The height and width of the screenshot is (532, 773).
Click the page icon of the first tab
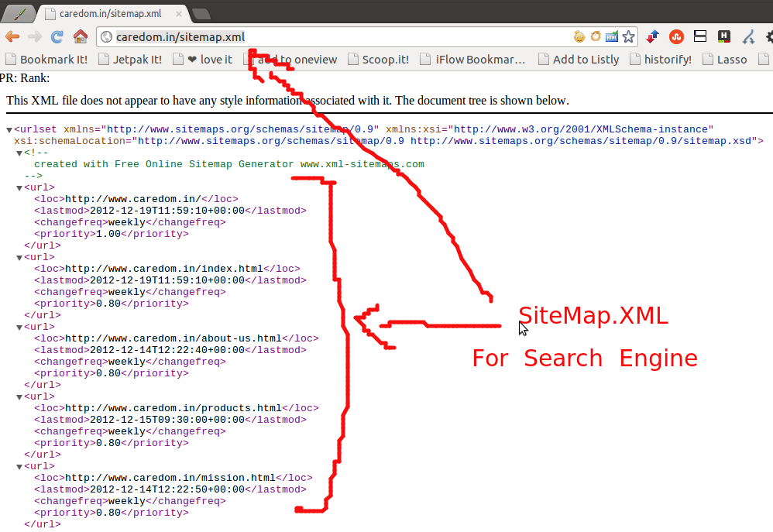50,14
